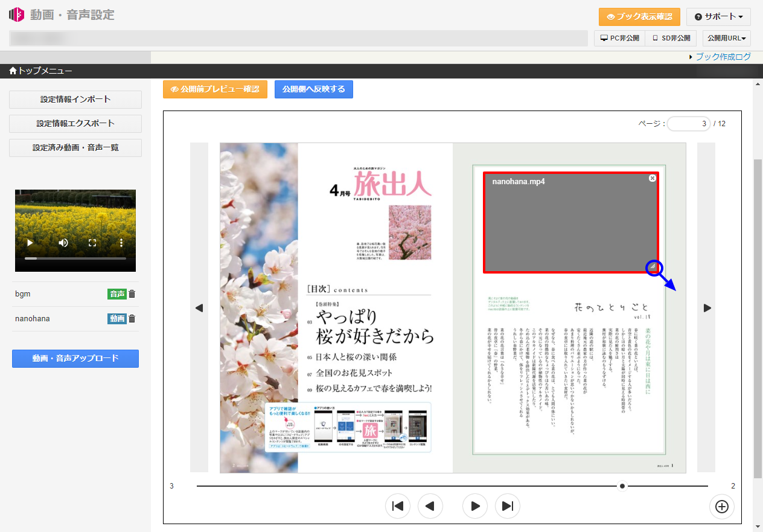Delete the nanohana video item
The height and width of the screenshot is (532, 763).
(132, 319)
